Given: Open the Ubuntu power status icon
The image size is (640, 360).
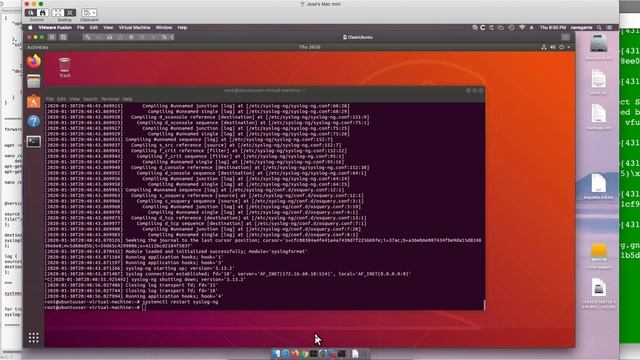Looking at the screenshot, I should pyautogui.click(x=562, y=47).
